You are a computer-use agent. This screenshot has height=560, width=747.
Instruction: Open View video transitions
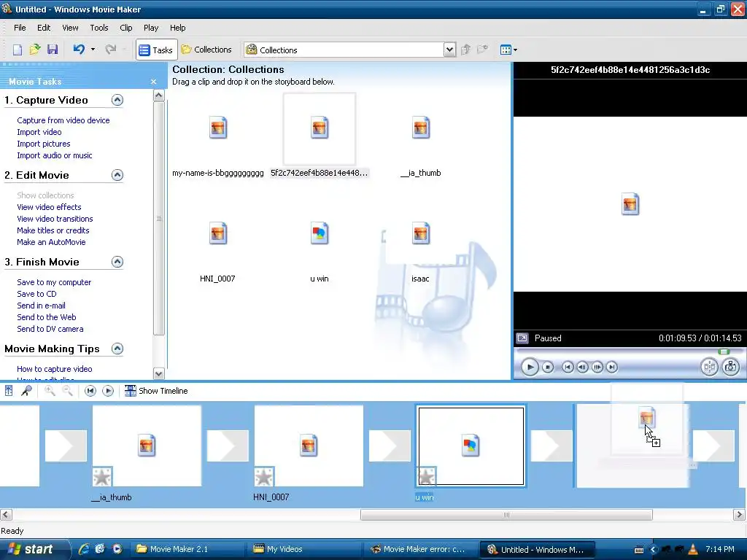click(55, 219)
